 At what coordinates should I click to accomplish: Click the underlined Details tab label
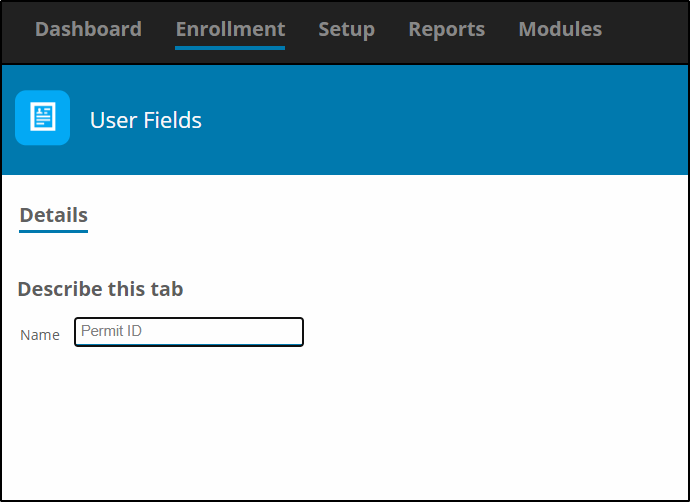pyautogui.click(x=54, y=216)
